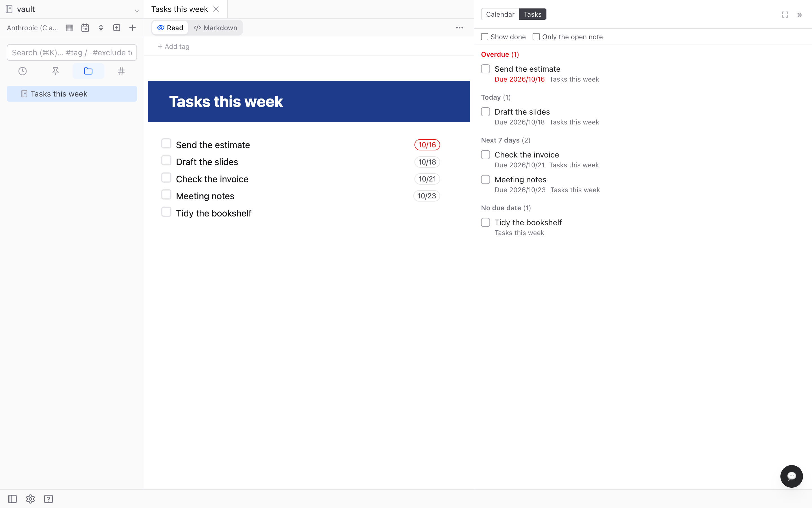Toggle the sidebar panel icon
812x508 pixels.
12,499
